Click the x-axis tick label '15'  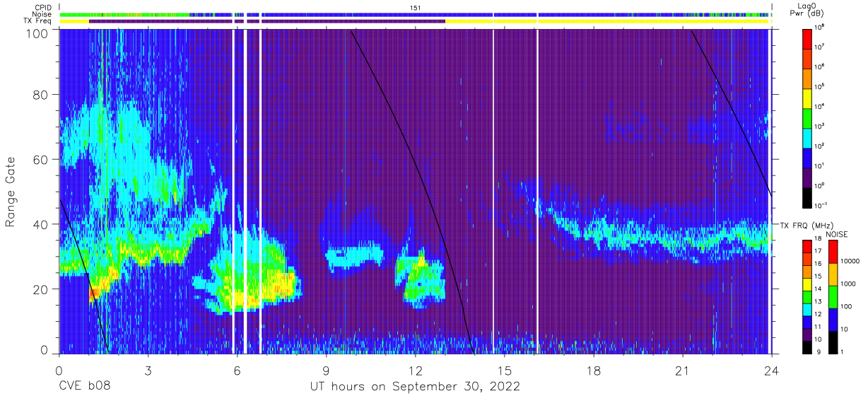[505, 371]
